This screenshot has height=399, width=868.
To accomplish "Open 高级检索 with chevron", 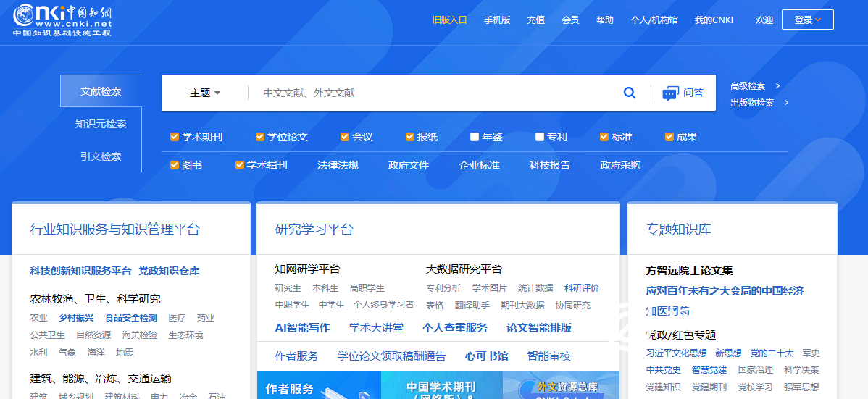I will coord(755,85).
